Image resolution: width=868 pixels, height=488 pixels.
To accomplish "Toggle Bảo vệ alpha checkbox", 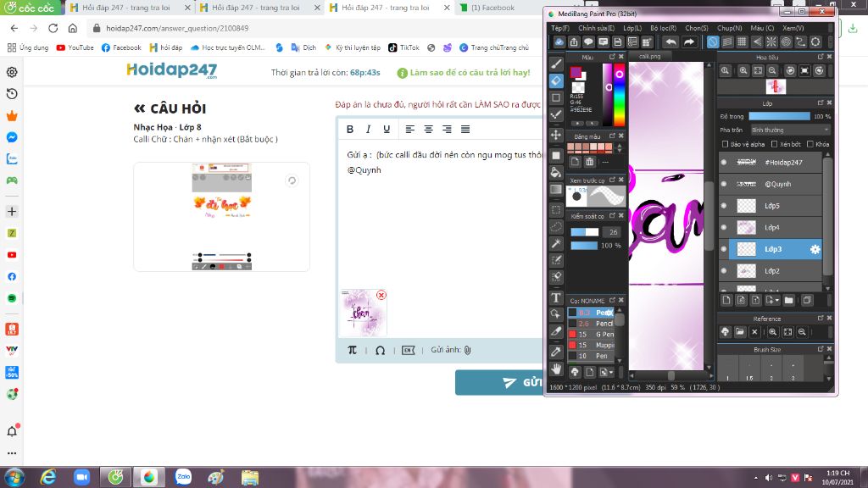I will 726,144.
